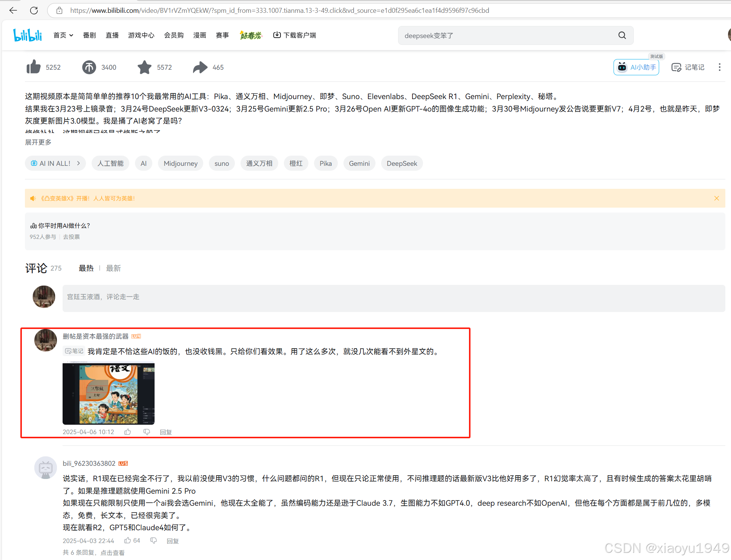Image resolution: width=731 pixels, height=560 pixels.
Task: Open the 游戏中心 navigation item
Action: click(141, 35)
